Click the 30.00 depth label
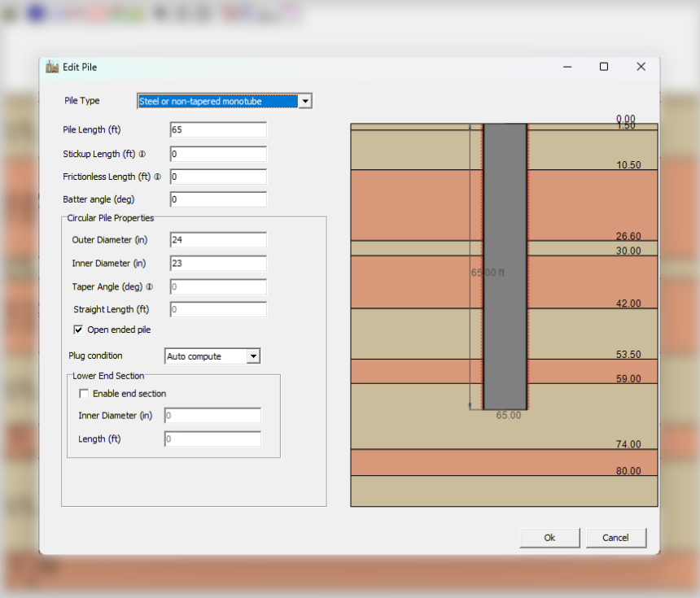The width and height of the screenshot is (700, 598). [x=628, y=251]
